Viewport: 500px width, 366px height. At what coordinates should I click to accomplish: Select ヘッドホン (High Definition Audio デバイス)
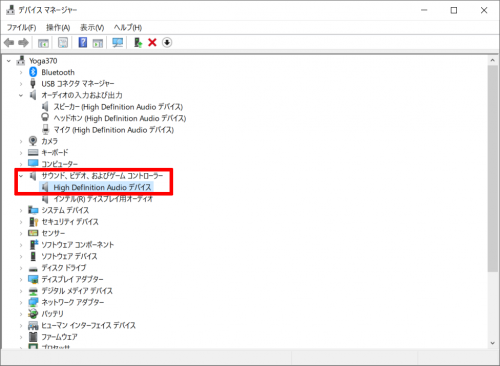tap(120, 118)
